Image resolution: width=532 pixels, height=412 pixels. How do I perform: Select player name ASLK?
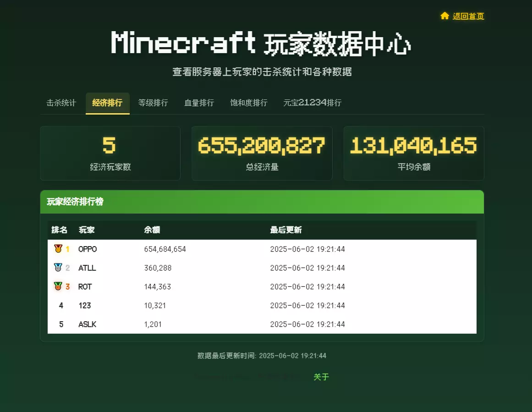point(87,324)
